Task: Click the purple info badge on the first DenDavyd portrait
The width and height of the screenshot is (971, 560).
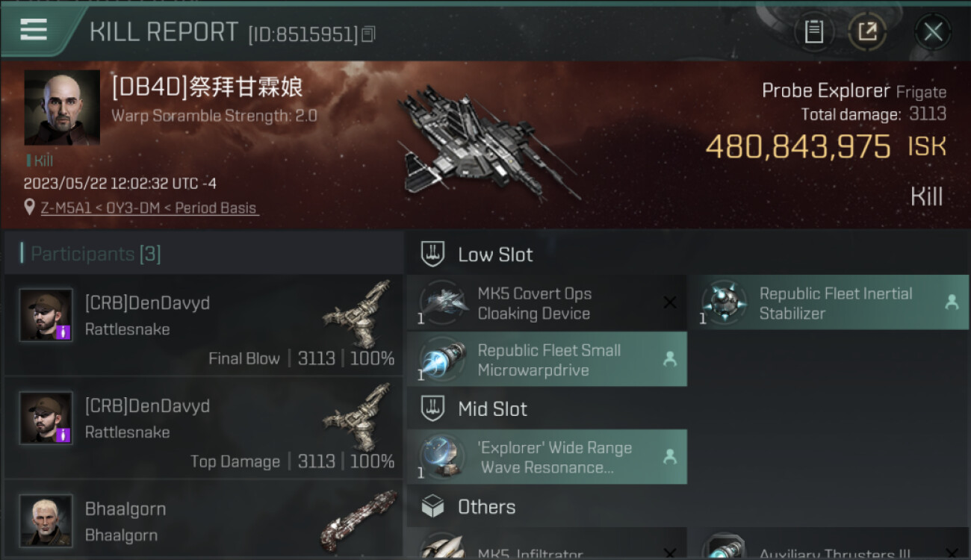Action: (63, 332)
